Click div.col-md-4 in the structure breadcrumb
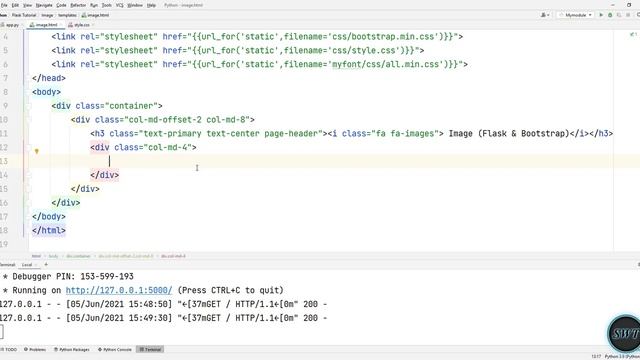Screen dimensions: 640x360 (x=173, y=256)
